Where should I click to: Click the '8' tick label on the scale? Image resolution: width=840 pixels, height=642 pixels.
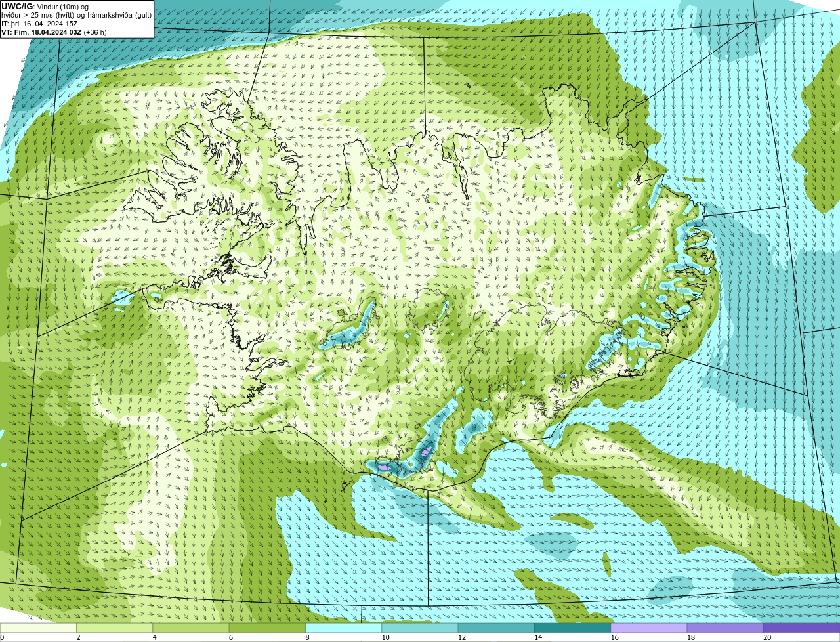coord(307,637)
